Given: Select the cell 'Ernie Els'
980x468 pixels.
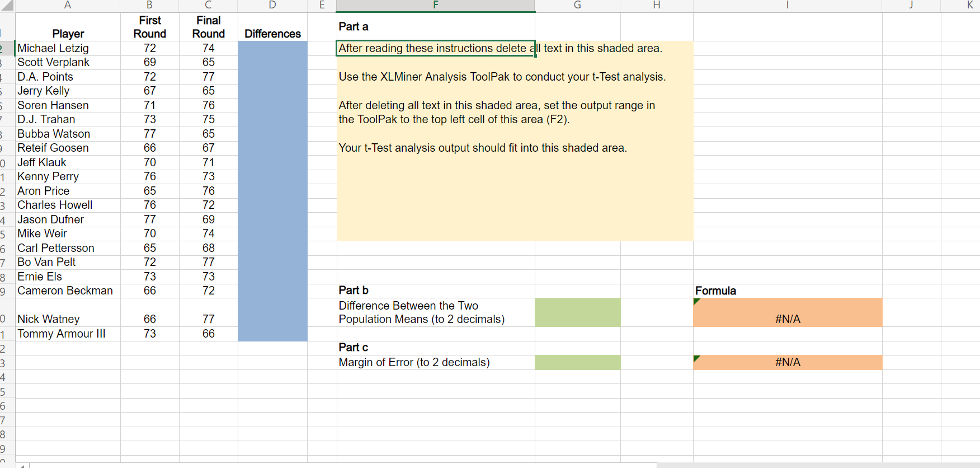Looking at the screenshot, I should [68, 277].
